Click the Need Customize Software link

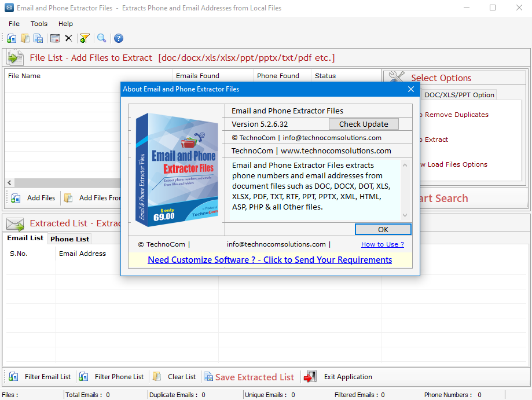click(x=270, y=259)
